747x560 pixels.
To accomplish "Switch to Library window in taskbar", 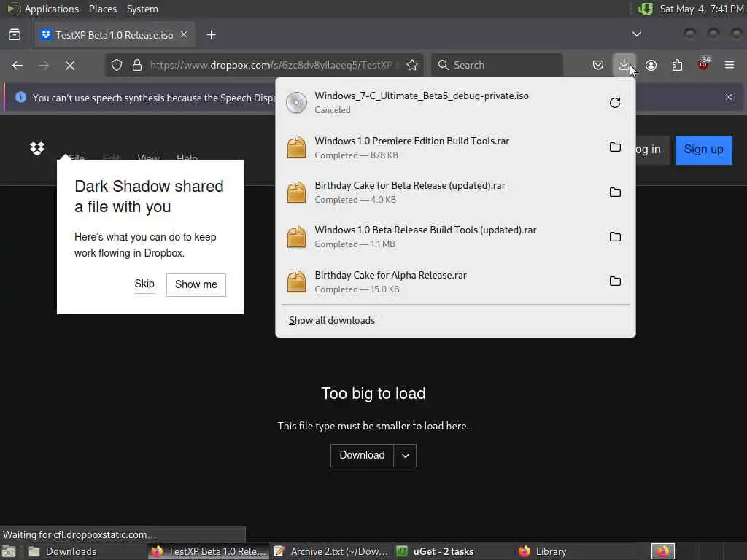I will coord(576,551).
